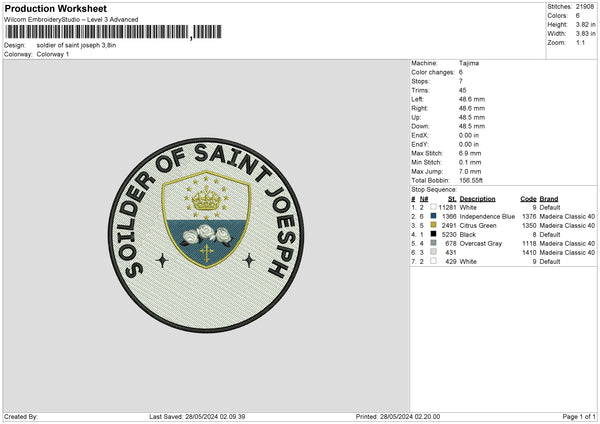Screen dimensions: 600x424
Task: Click the Black color swatch
Action: click(x=433, y=234)
